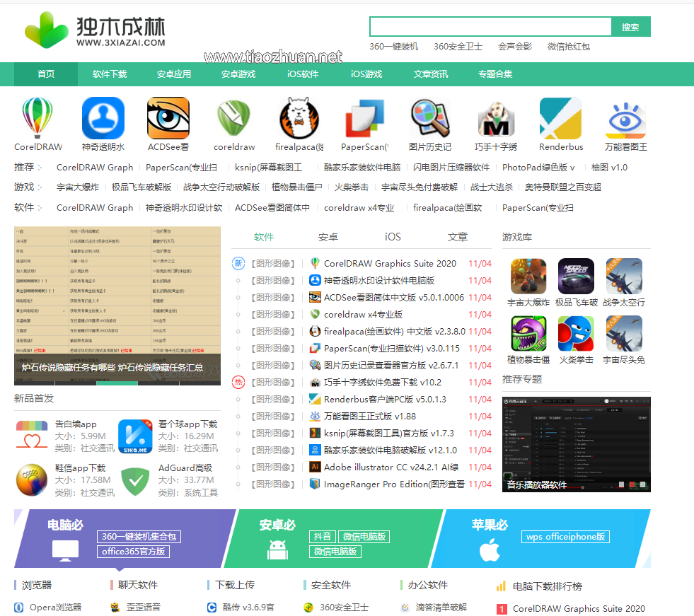Click the 植物暴击僵 game icon
This screenshot has height=616, width=694.
(x=528, y=333)
